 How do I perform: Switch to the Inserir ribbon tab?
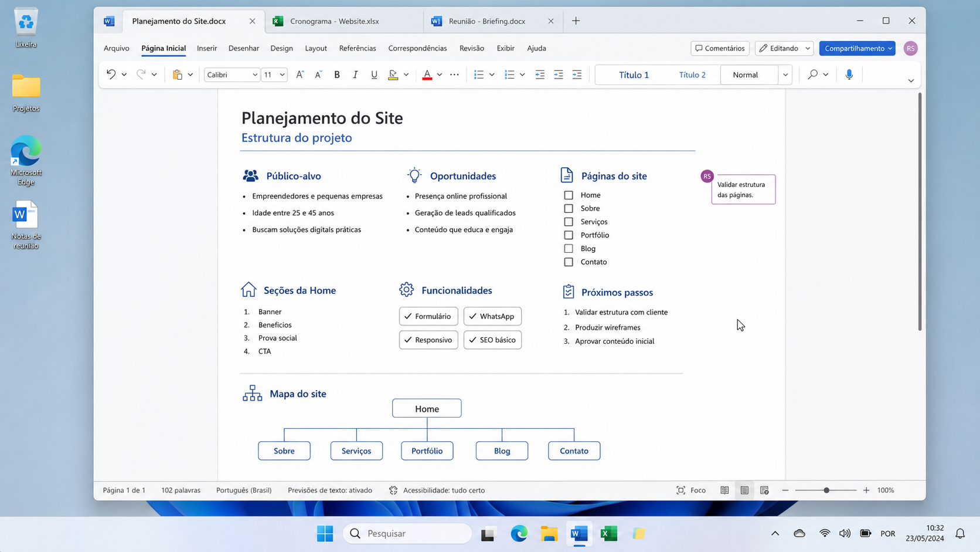207,49
